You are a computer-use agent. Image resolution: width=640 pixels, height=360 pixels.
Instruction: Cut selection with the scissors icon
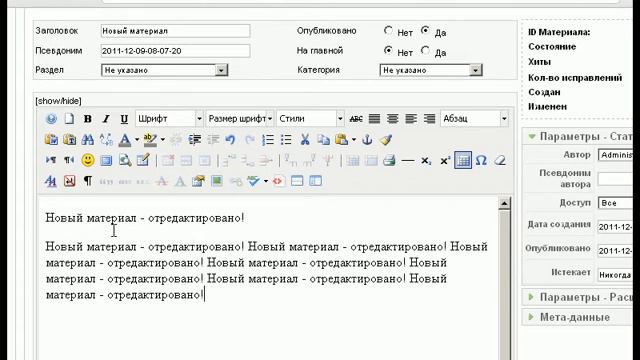[x=304, y=140]
